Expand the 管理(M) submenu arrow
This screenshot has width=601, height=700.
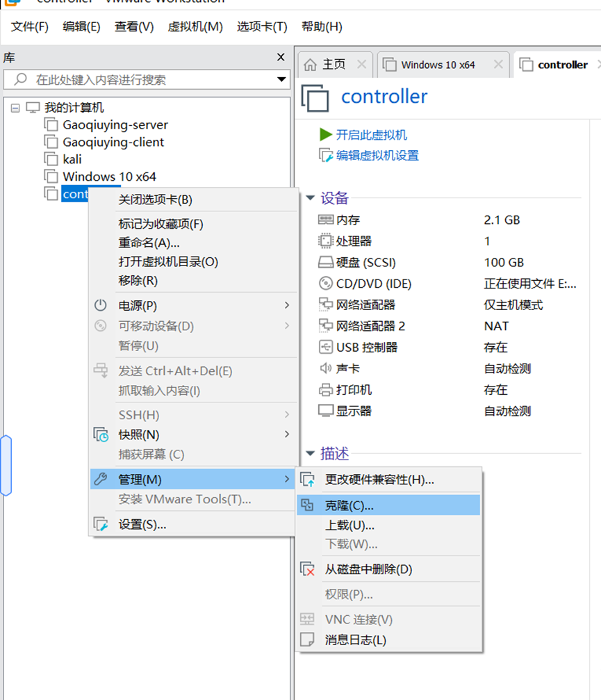click(x=287, y=479)
